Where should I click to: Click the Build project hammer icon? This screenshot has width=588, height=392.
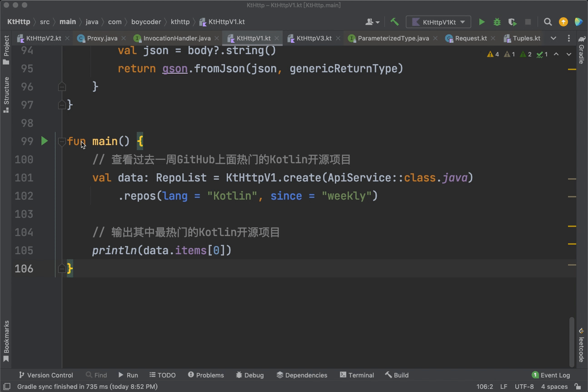pos(394,22)
